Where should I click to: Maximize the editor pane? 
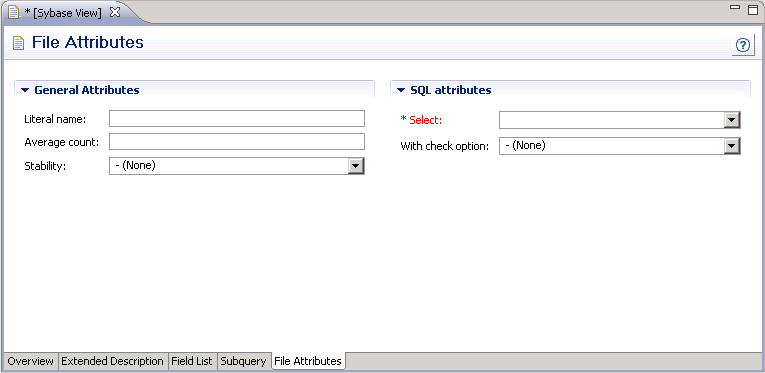tap(753, 9)
